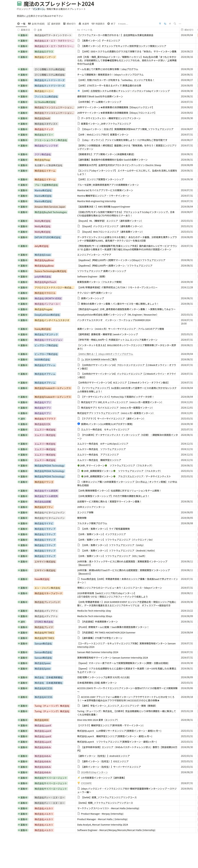
Task: Click the 株式会社バンダイナムコスタジオ organizer tag
Action: coord(52,321)
